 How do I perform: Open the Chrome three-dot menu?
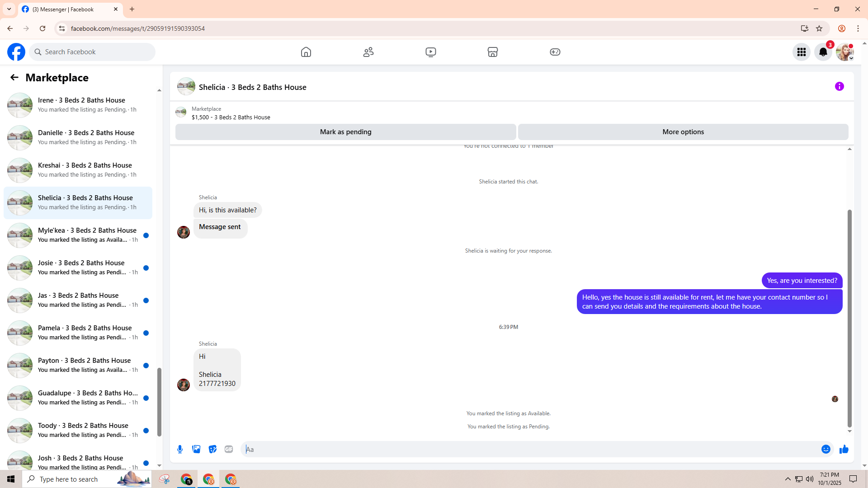pos(858,28)
